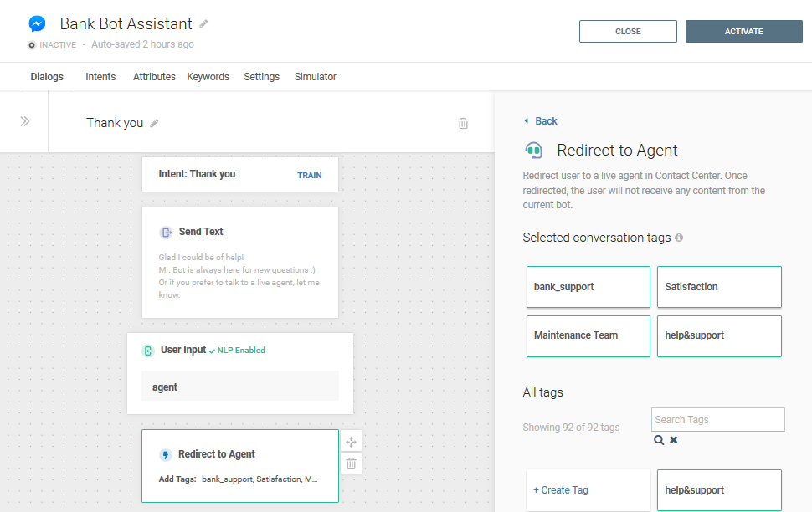Delete the Redirect to Agent block
Viewport: 812px width, 512px height.
352,463
